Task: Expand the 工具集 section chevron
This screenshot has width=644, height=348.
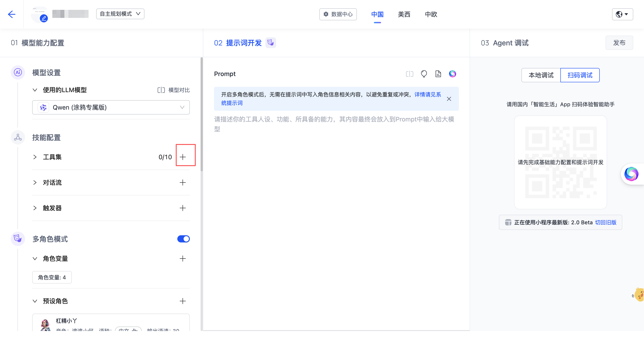Action: [35, 157]
